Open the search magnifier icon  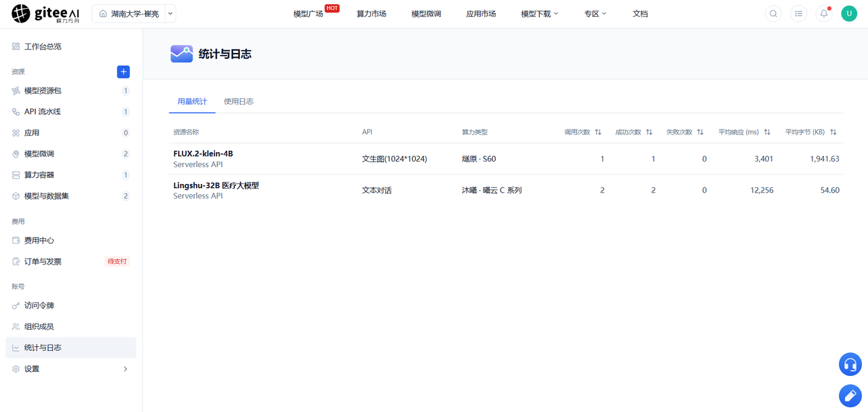pyautogui.click(x=773, y=14)
